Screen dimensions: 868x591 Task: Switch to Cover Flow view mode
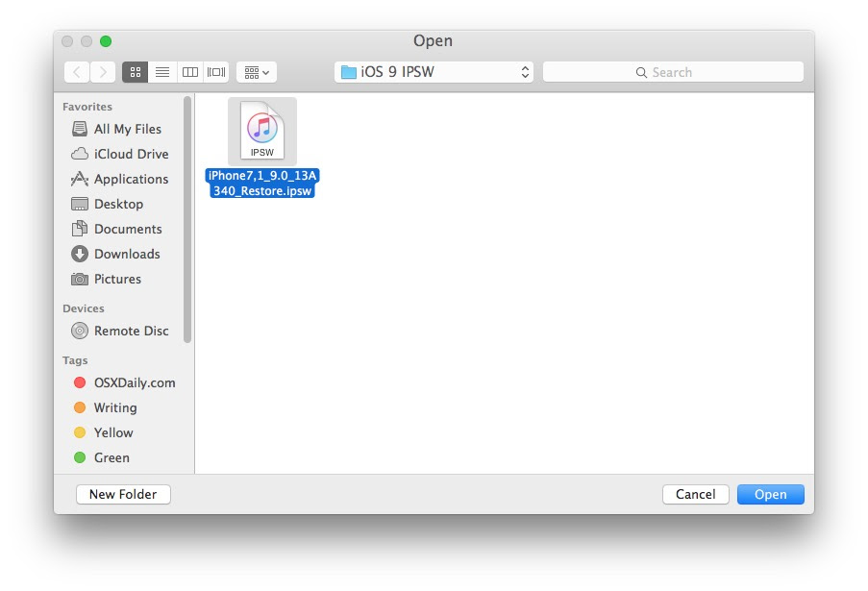[216, 72]
